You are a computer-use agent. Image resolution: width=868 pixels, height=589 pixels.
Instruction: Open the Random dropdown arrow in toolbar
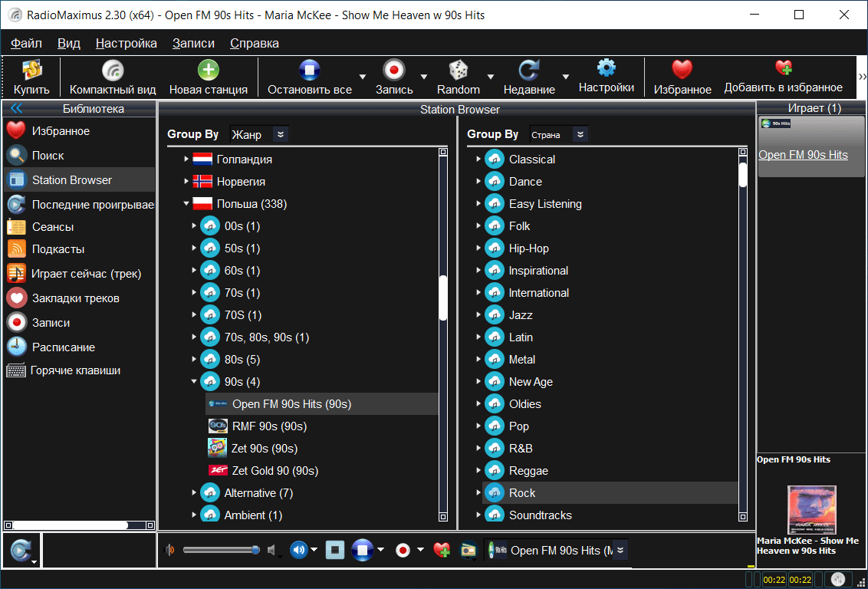pyautogui.click(x=491, y=77)
